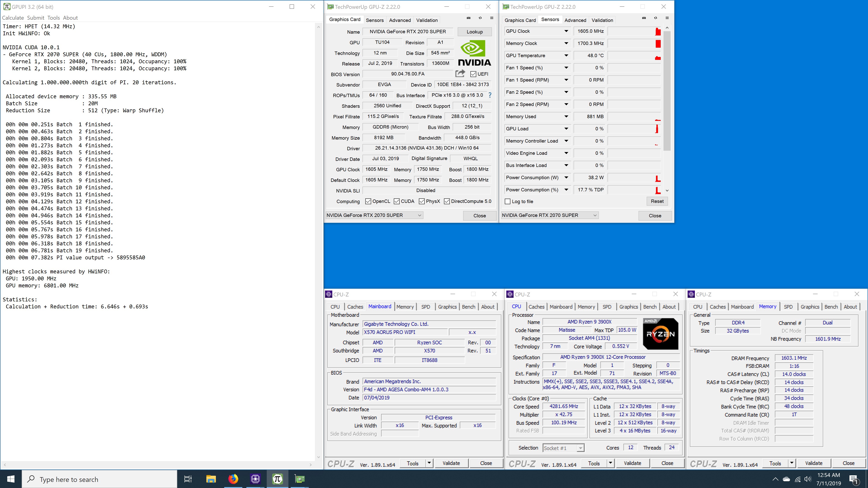Click the CPU-Z Mainboard window title icon

[328, 294]
